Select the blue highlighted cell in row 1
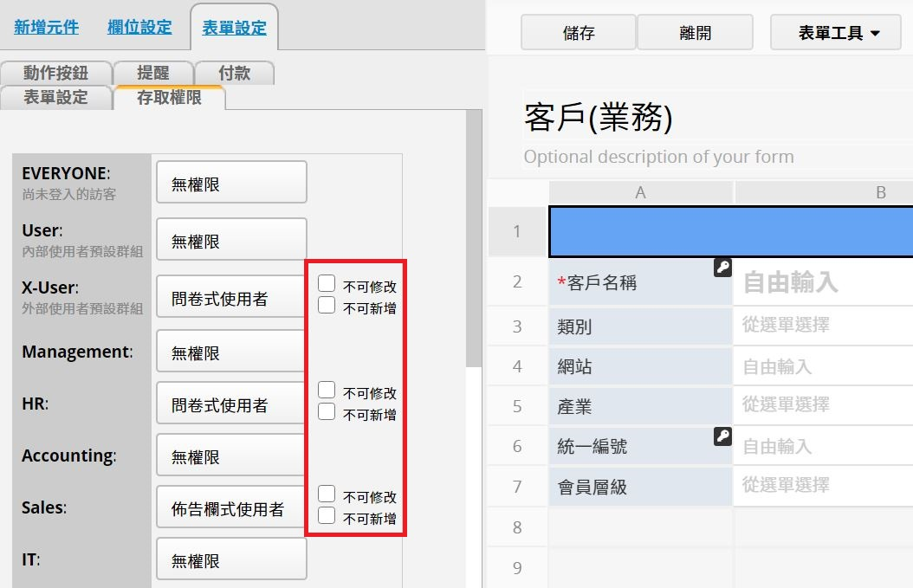Screen dimensions: 913x588 (730, 231)
